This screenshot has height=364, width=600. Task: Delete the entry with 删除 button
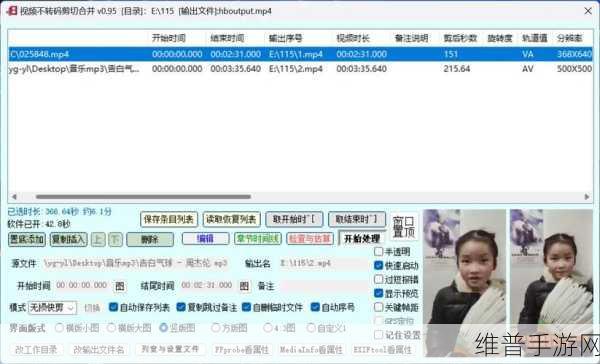[x=150, y=240]
